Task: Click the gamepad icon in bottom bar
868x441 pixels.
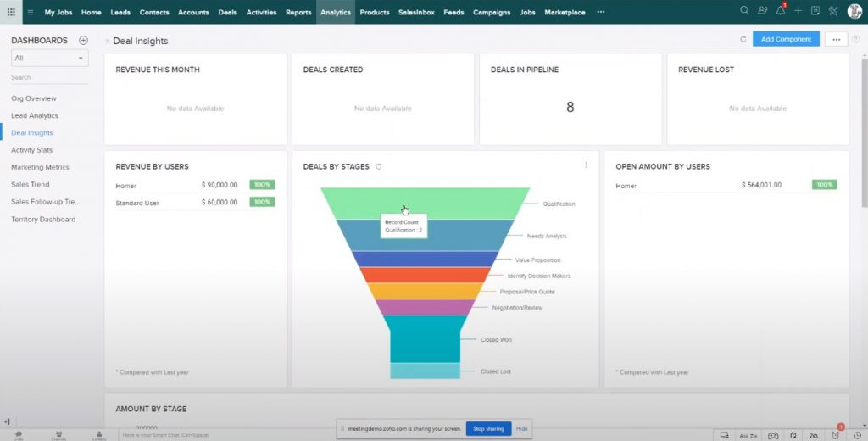Action: point(773,436)
